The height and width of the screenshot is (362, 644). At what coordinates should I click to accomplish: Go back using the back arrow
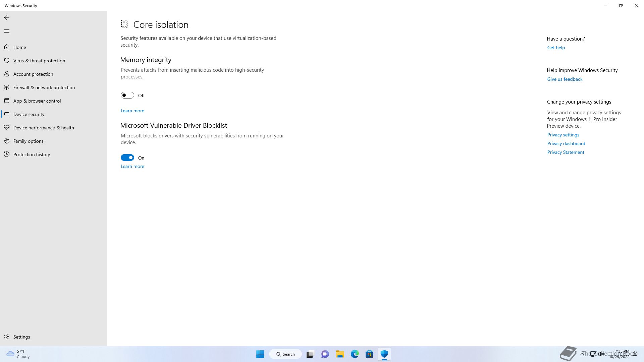pyautogui.click(x=7, y=17)
